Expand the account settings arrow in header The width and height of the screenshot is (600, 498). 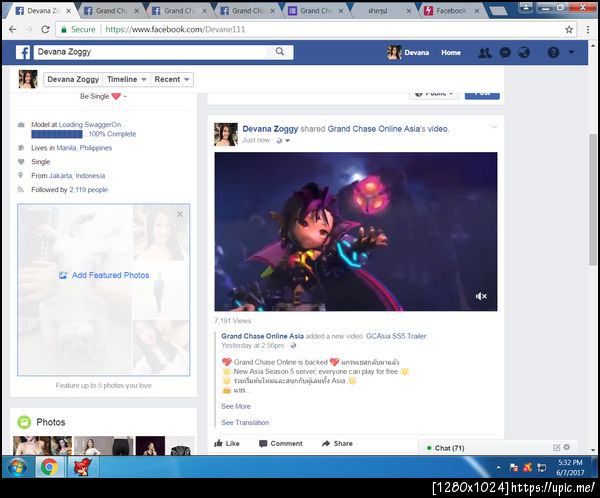click(571, 52)
